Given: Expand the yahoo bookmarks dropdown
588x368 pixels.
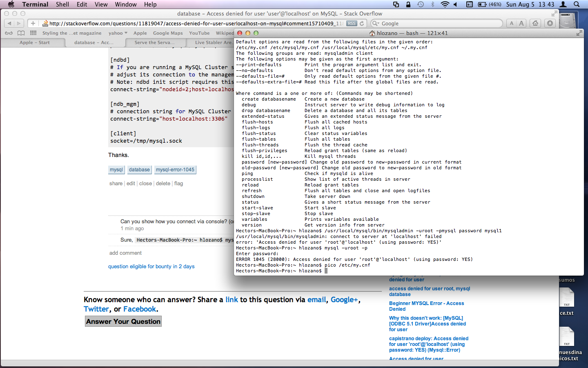Looking at the screenshot, I should click(118, 33).
